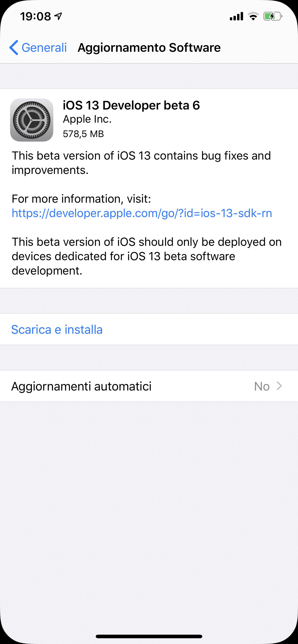Tap the home indicator bar
The width and height of the screenshot is (298, 644).
click(149, 636)
